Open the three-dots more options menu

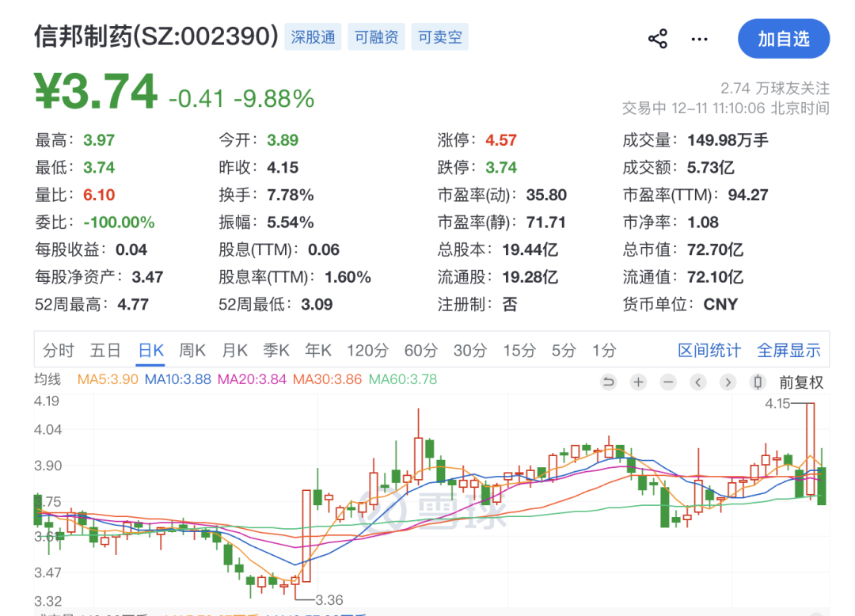point(699,40)
